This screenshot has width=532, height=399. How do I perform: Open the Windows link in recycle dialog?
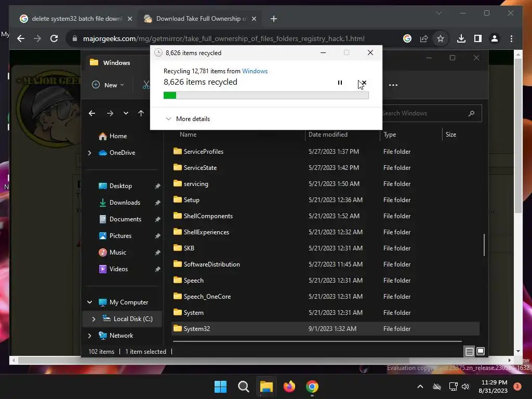(x=255, y=71)
